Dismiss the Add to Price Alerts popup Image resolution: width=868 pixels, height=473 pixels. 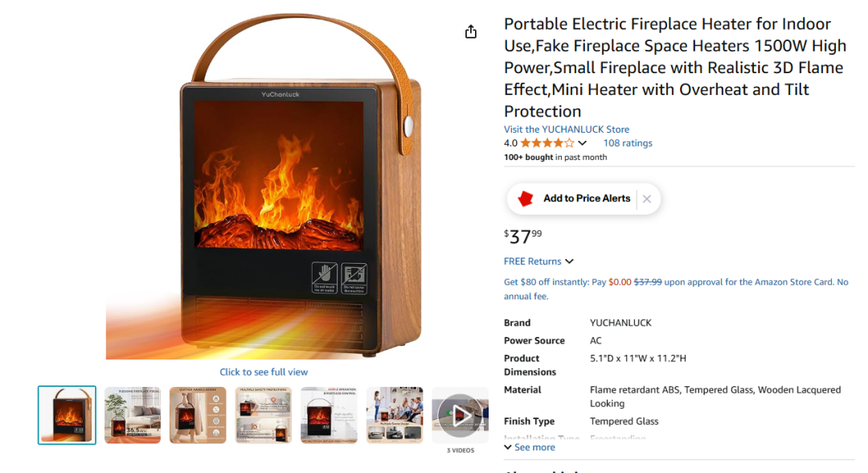coord(646,199)
